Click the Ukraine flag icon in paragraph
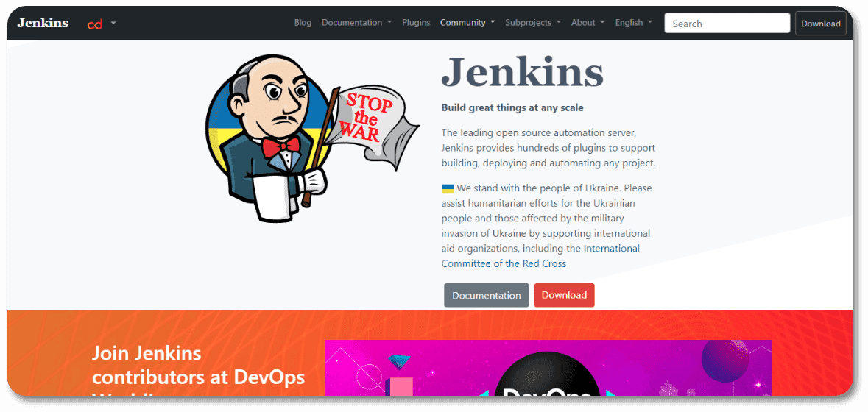Viewport: 868px width, 412px height. [448, 188]
